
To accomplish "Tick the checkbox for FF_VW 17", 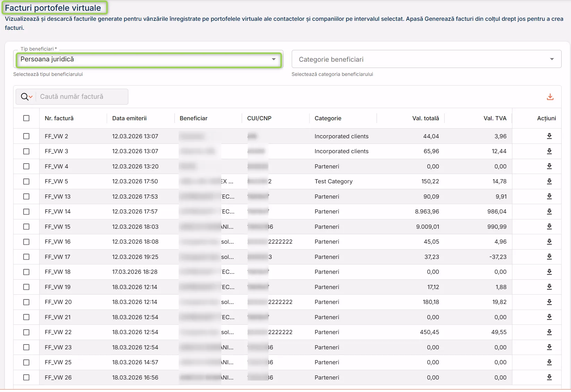I will [x=26, y=257].
